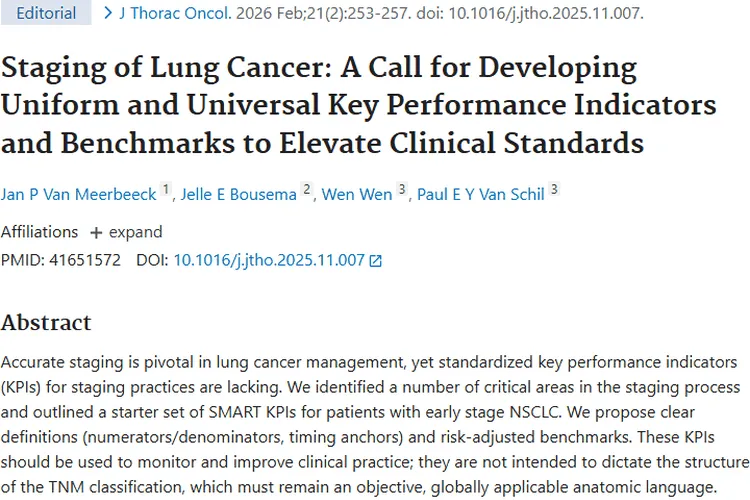Click affiliation superscript 3 after Van Schil
This screenshot has width=750, height=500.
point(554,189)
